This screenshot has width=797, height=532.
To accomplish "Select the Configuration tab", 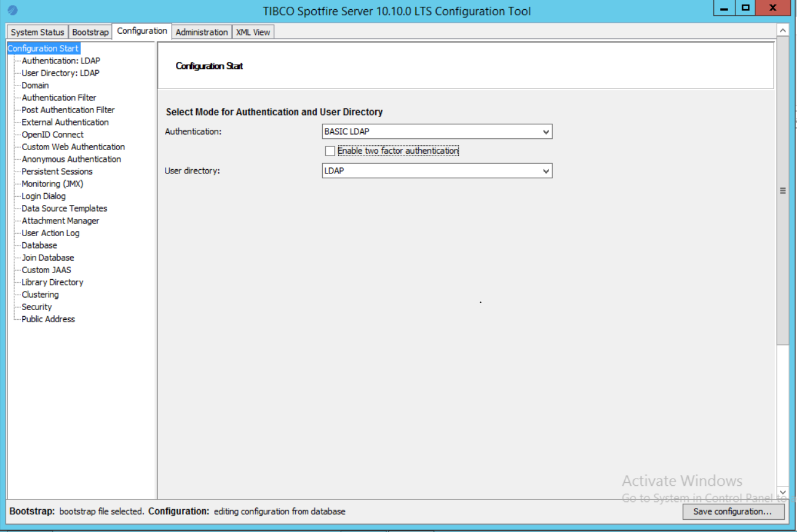I will (x=142, y=31).
